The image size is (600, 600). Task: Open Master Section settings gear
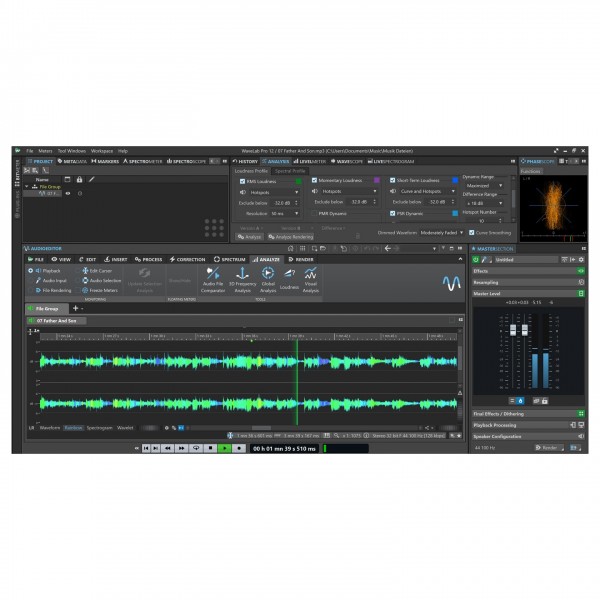(x=581, y=259)
